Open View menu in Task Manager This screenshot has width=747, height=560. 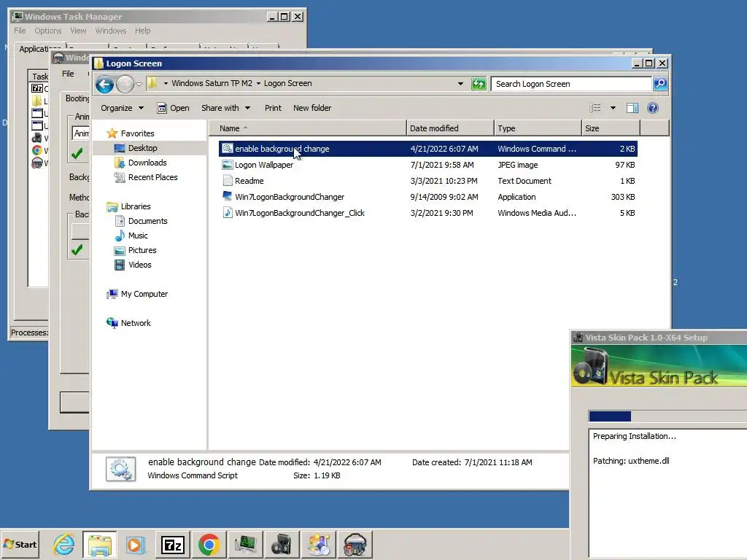point(78,31)
